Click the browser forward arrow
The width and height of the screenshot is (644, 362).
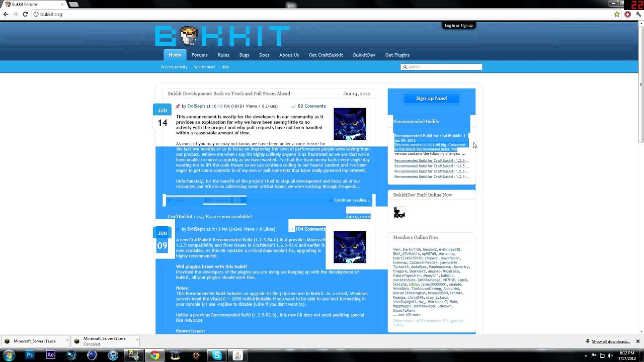point(16,14)
